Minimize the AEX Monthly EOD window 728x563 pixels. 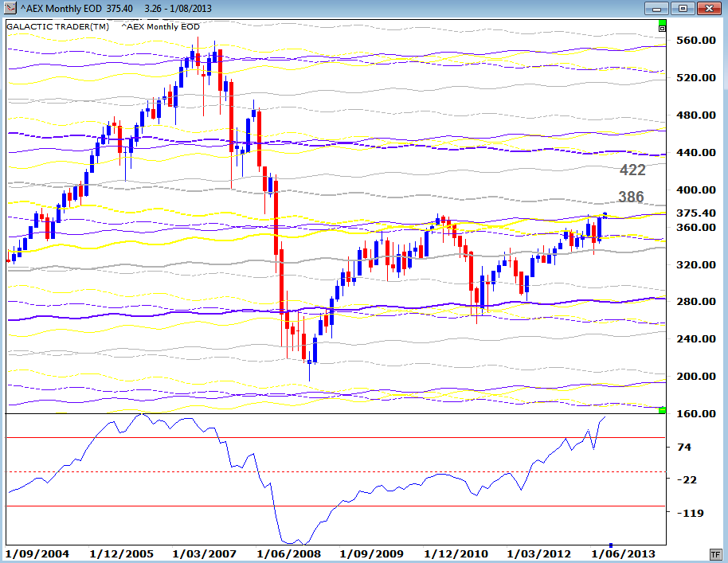[656, 8]
